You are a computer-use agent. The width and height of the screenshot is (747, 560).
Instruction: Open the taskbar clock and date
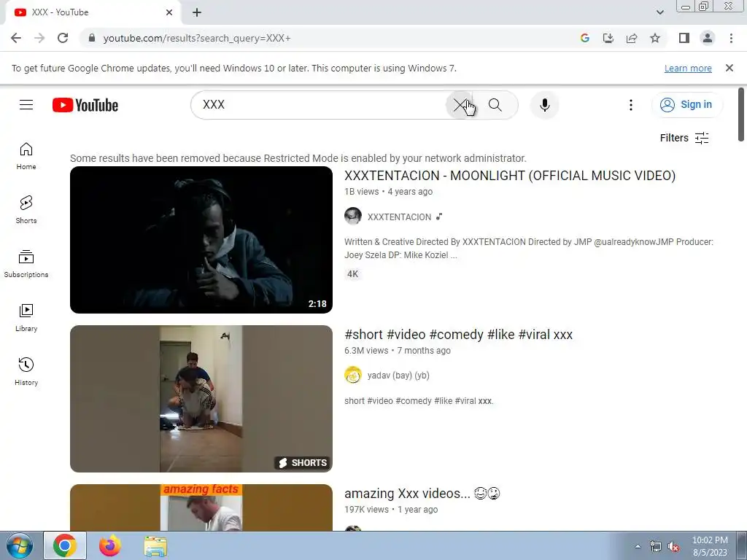point(710,546)
